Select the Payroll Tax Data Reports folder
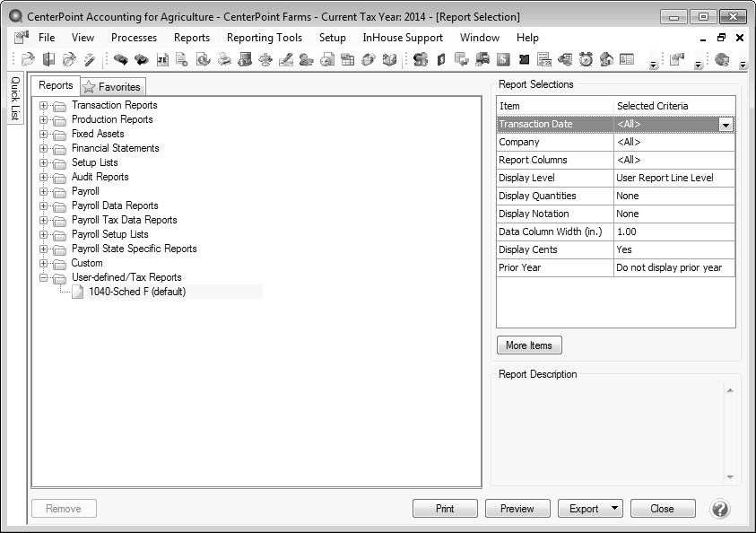 pos(125,220)
